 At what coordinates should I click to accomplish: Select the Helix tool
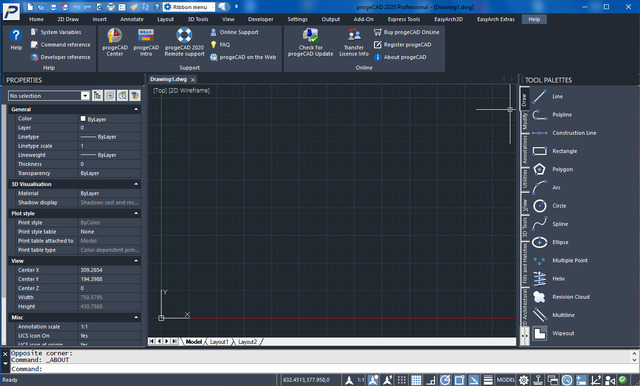(x=548, y=279)
